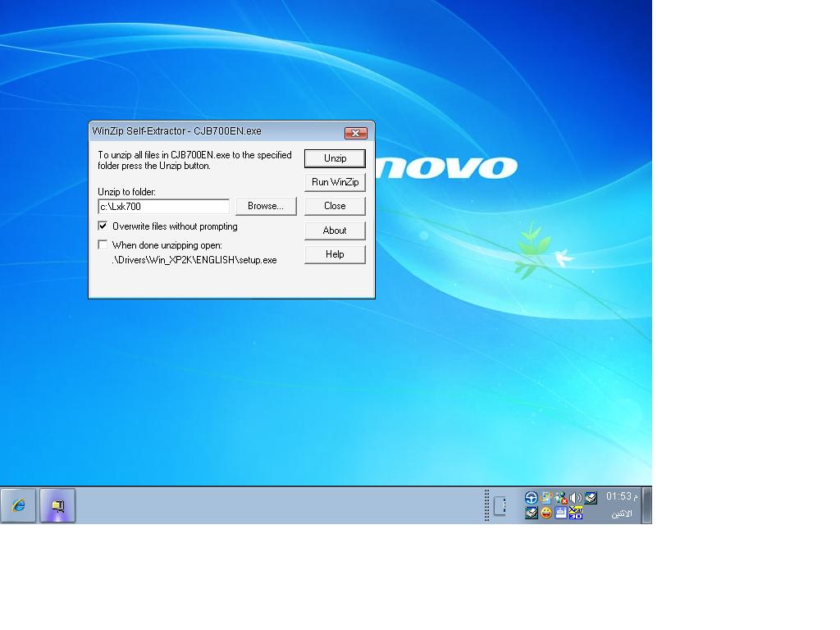Viewport: 840px width, 630px height.
Task: Click the printer tray icon beside the clock
Action: pos(591,498)
